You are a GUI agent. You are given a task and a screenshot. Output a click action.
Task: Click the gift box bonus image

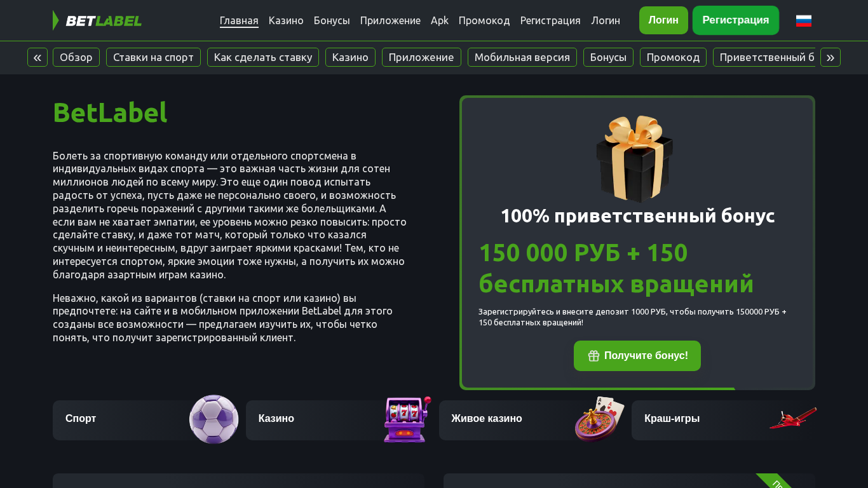click(634, 159)
